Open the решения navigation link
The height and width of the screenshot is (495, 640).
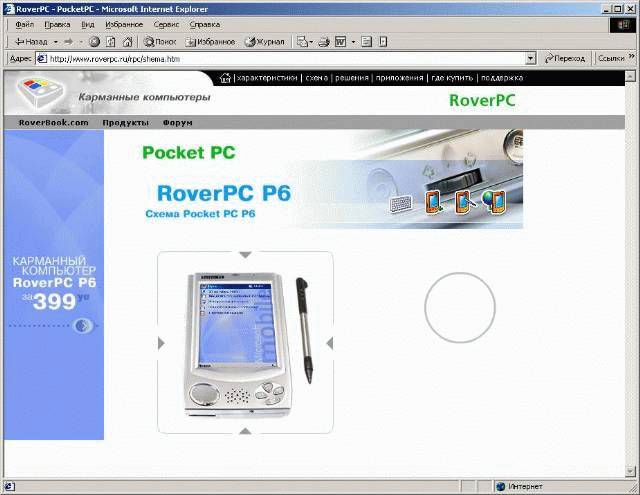352,78
